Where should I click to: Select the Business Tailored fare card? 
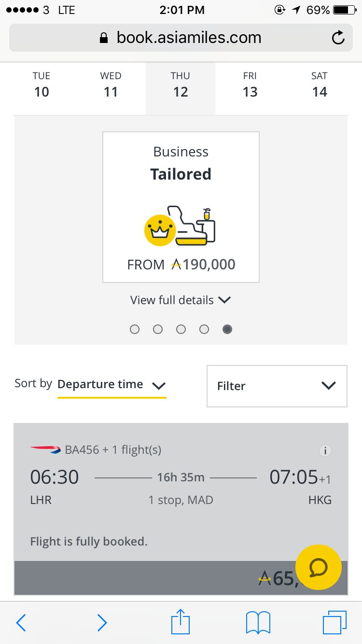[181, 207]
